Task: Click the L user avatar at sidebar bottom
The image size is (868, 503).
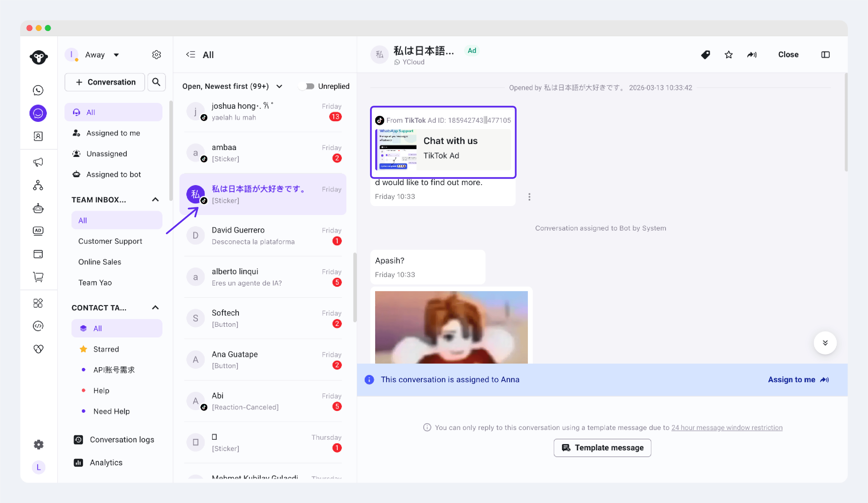Action: pos(39,467)
